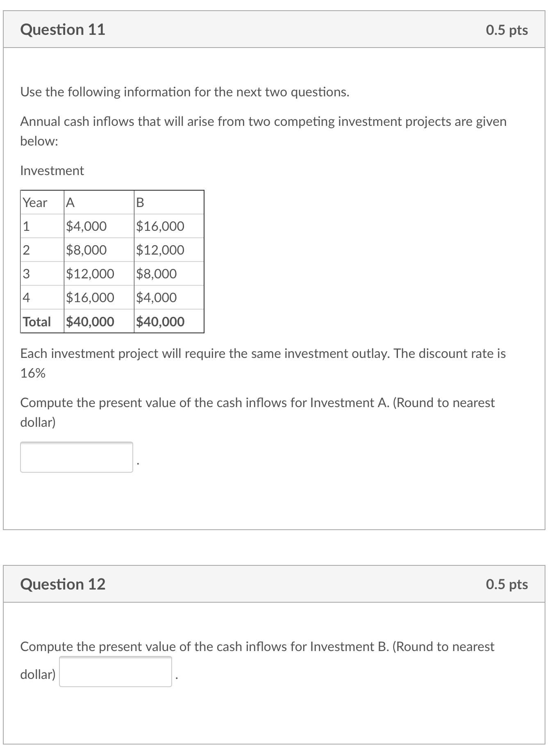Image resolution: width=552 pixels, height=756 pixels.
Task: Click the $8,000 value for Year 2 Investment A
Action: (x=86, y=250)
